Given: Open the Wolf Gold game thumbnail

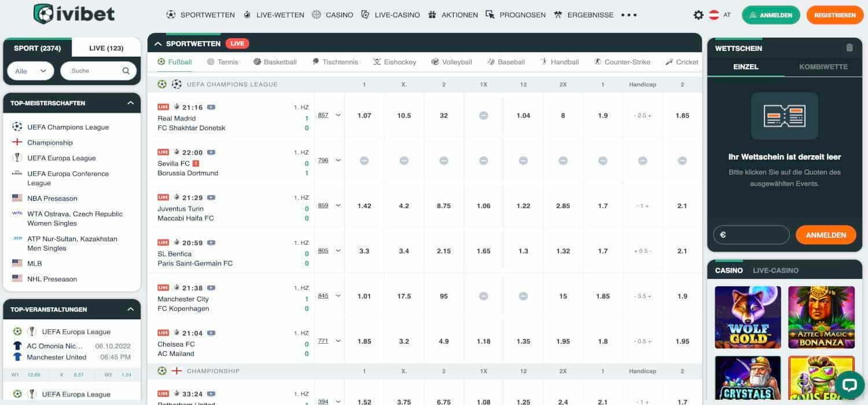Looking at the screenshot, I should [x=748, y=317].
